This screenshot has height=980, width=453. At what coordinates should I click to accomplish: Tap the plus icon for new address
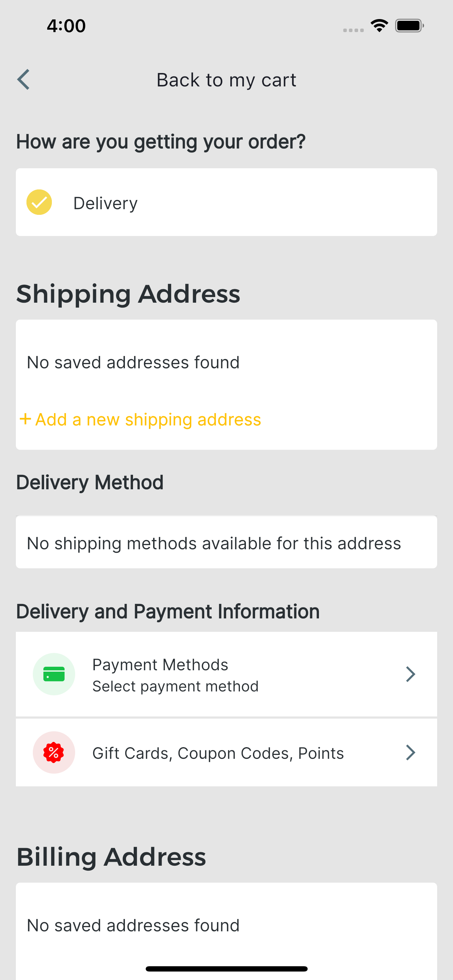[x=25, y=419]
